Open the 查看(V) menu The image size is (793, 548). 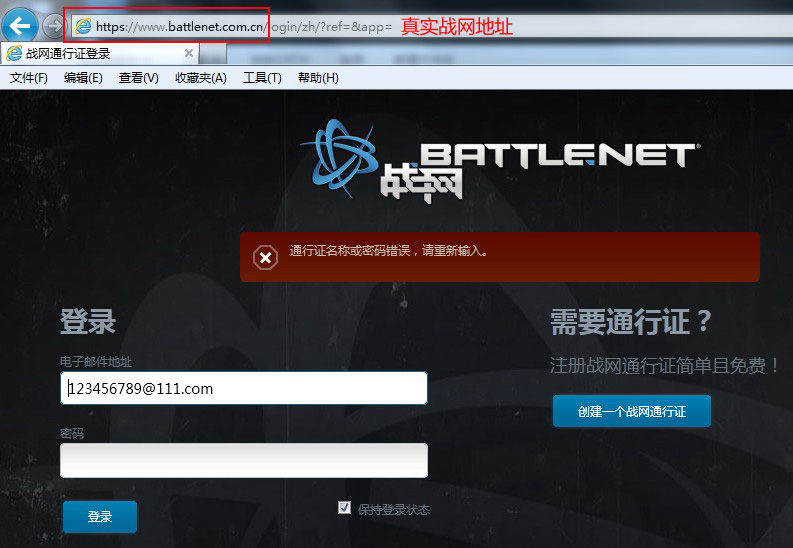point(138,78)
